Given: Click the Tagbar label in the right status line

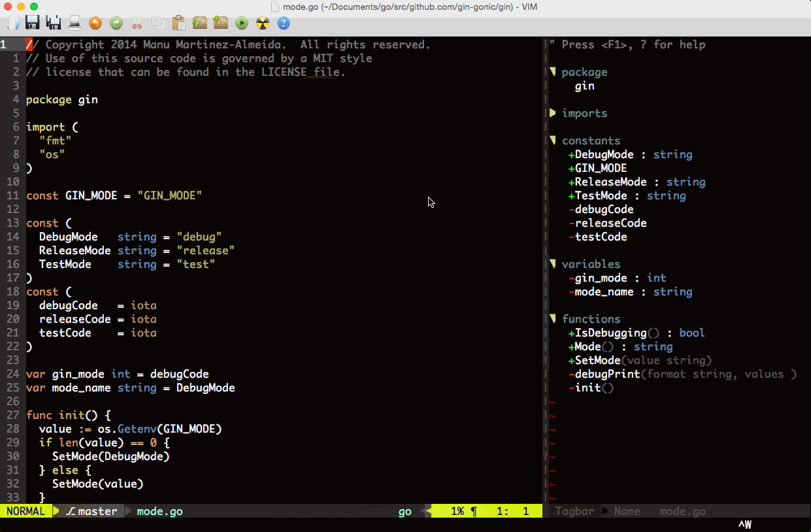Looking at the screenshot, I should click(x=575, y=511).
